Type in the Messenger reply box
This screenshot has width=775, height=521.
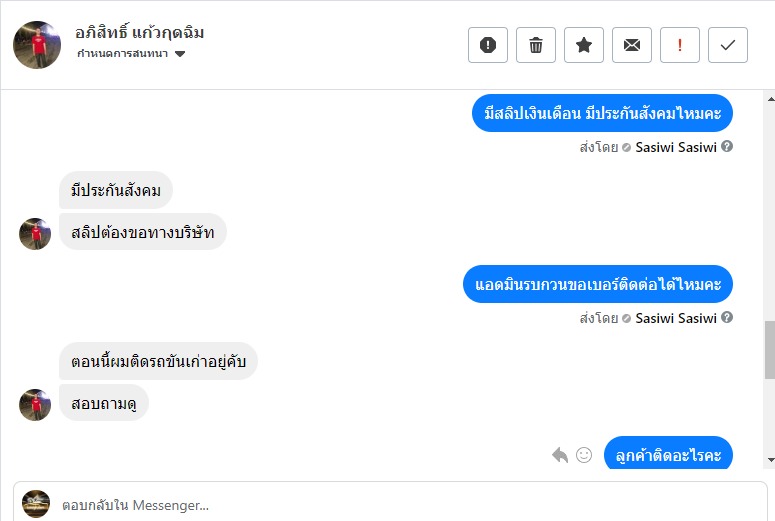(400, 504)
